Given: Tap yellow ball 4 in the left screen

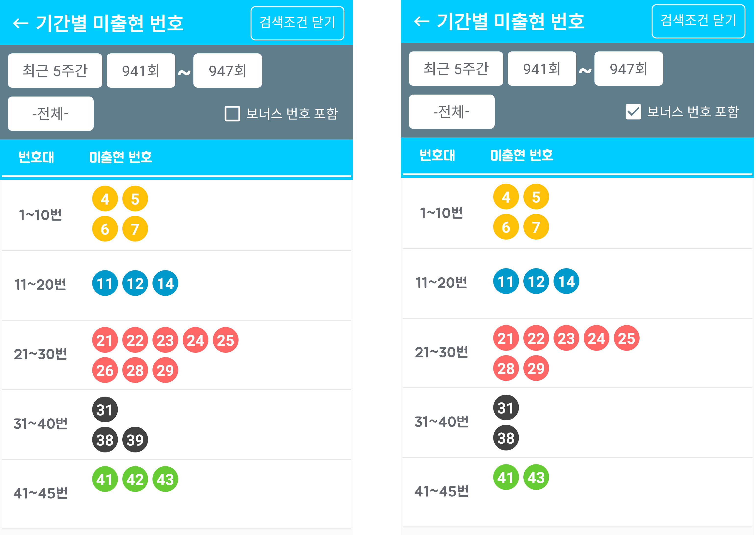Looking at the screenshot, I should click(x=105, y=199).
